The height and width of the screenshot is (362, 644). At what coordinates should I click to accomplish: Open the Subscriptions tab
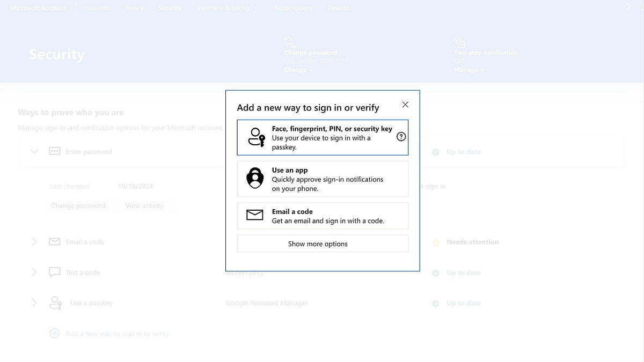click(x=294, y=8)
